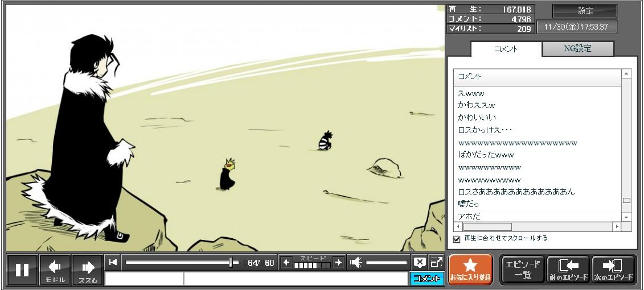The height and width of the screenshot is (290, 644).
Task: Click the モドル rewind arrow button
Action: [55, 270]
